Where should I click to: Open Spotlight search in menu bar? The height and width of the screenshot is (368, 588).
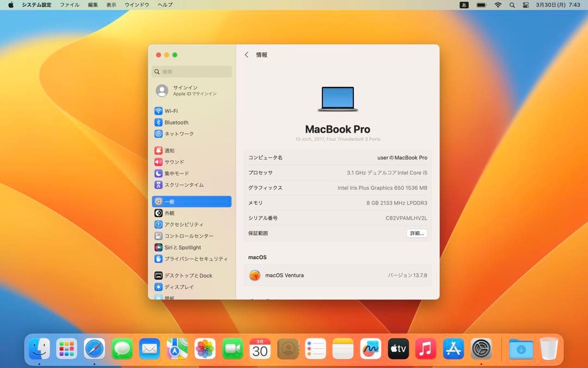(x=512, y=5)
